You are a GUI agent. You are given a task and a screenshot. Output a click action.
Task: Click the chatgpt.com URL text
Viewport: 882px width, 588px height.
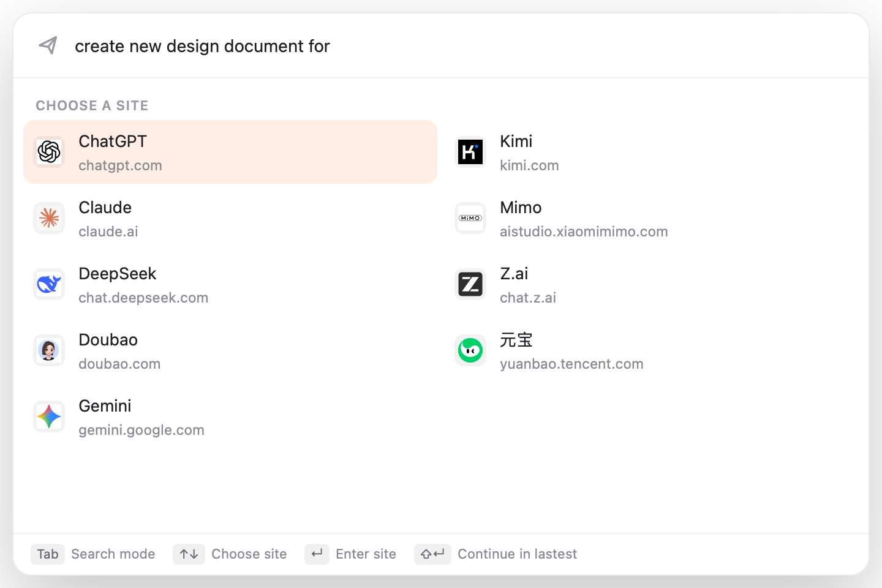pyautogui.click(x=120, y=166)
